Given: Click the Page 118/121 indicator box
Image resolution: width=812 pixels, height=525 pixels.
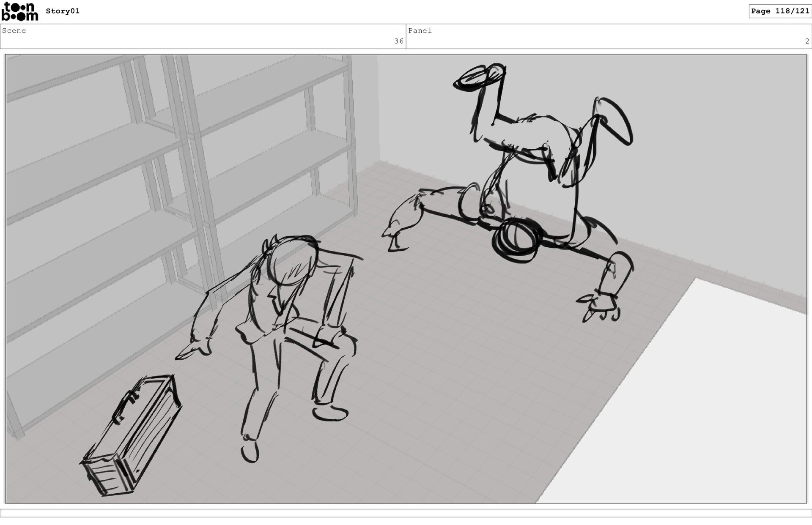Looking at the screenshot, I should [779, 11].
